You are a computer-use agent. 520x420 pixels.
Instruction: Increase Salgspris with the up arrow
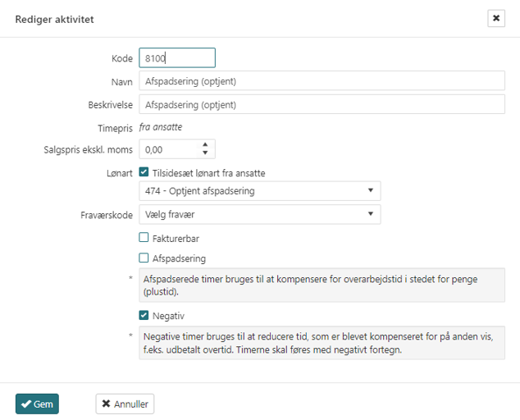pos(205,144)
